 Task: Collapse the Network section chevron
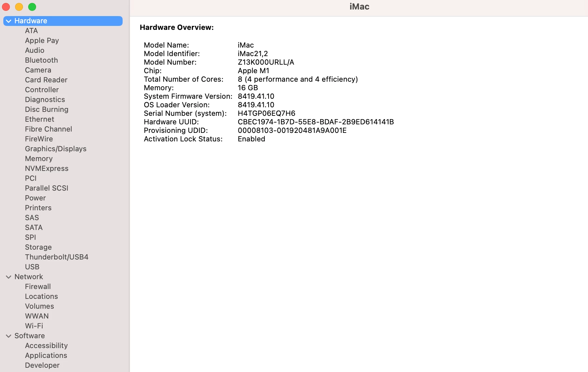[x=9, y=277]
